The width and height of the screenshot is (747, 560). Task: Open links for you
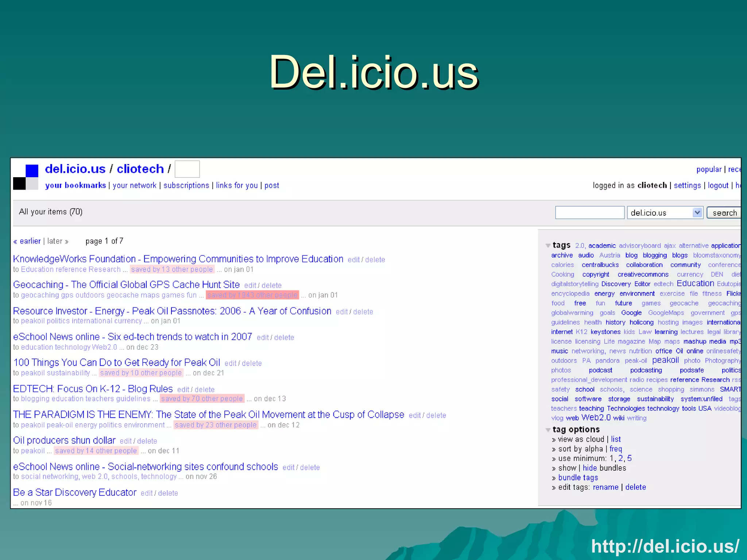point(237,185)
